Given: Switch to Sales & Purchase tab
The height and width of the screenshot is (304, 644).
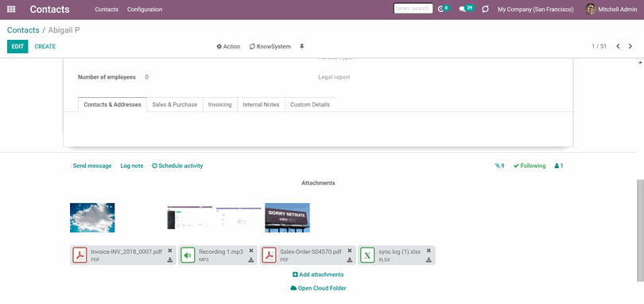Looking at the screenshot, I should tap(175, 104).
